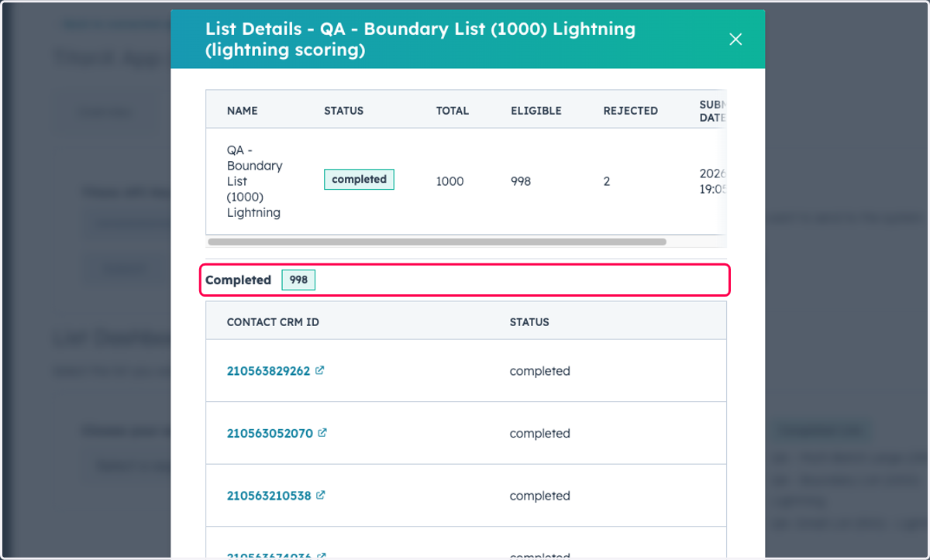This screenshot has height=560, width=930.
Task: Click the REJECTED column header
Action: 631,111
